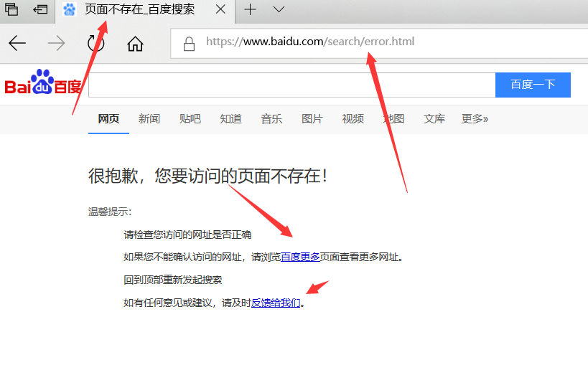Close the 页面不存在_百度搜索 tab

pyautogui.click(x=221, y=9)
